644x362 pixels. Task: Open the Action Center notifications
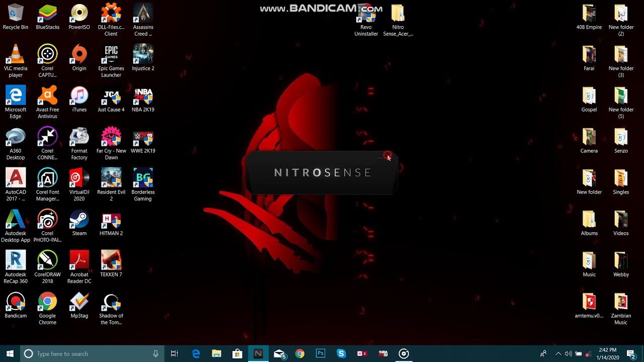[x=631, y=353]
